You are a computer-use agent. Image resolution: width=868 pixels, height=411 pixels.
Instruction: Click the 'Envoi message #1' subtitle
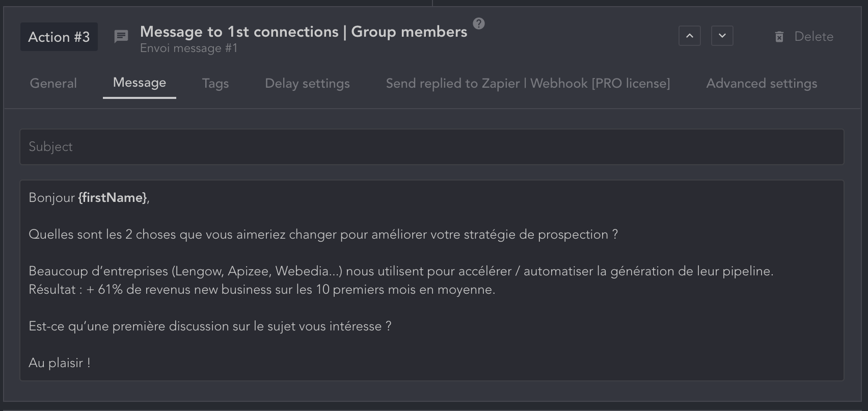[x=189, y=48]
